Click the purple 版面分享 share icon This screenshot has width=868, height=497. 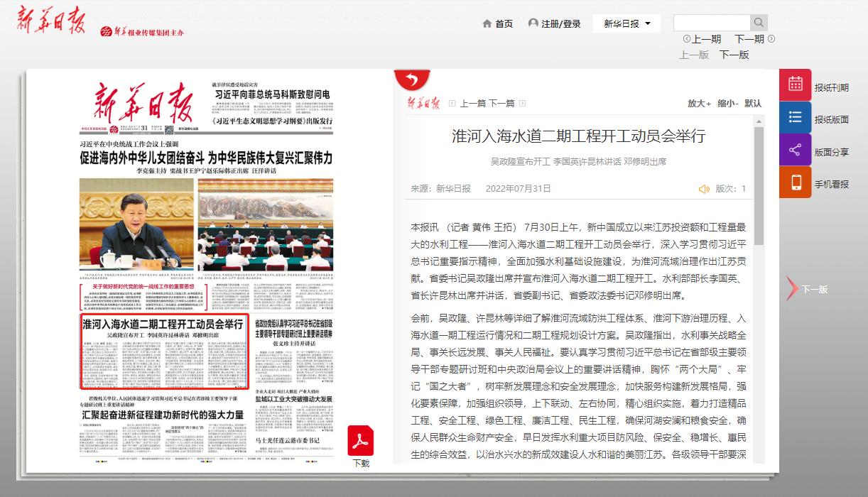pos(796,151)
